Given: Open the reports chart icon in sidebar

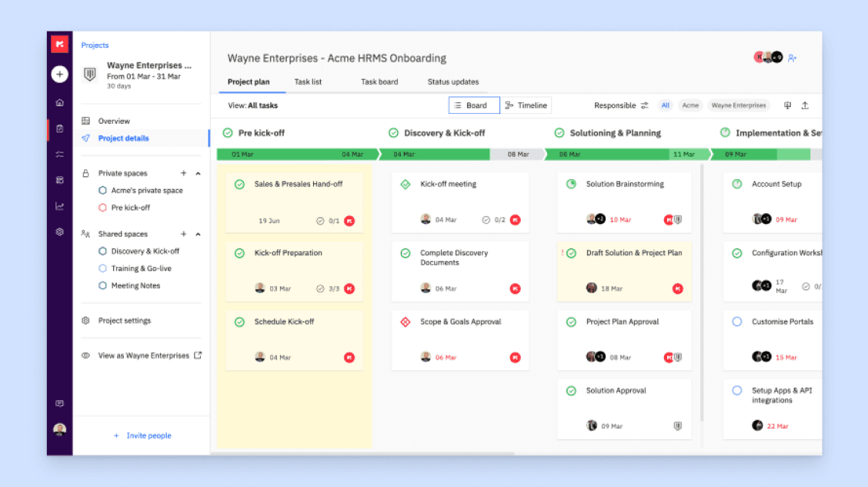Looking at the screenshot, I should pos(59,206).
